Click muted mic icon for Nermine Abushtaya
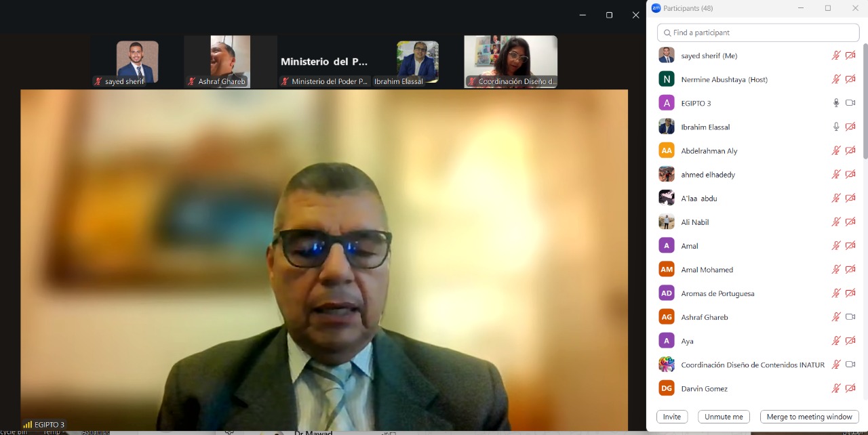 (x=836, y=79)
